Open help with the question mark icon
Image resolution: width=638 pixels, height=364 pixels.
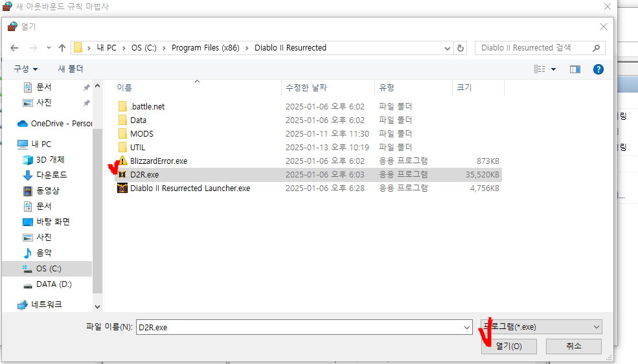tap(598, 69)
